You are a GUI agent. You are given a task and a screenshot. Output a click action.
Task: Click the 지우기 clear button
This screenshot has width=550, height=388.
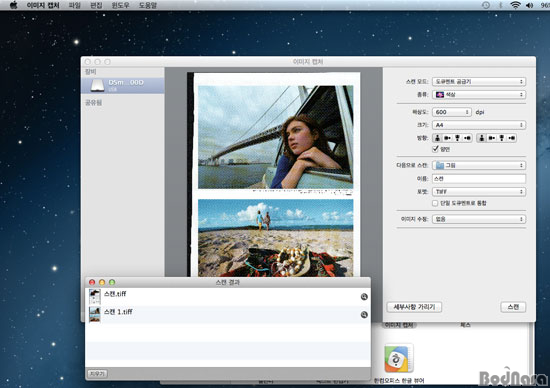(x=97, y=374)
